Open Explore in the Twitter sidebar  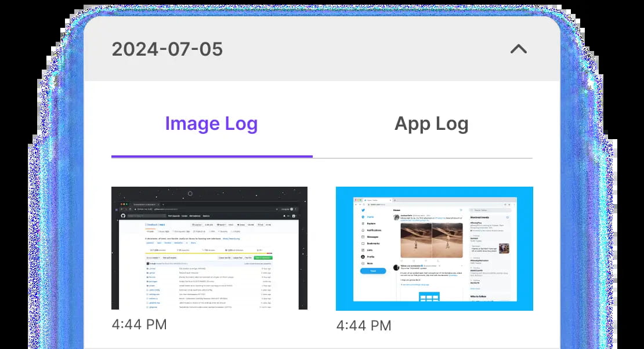click(x=363, y=224)
